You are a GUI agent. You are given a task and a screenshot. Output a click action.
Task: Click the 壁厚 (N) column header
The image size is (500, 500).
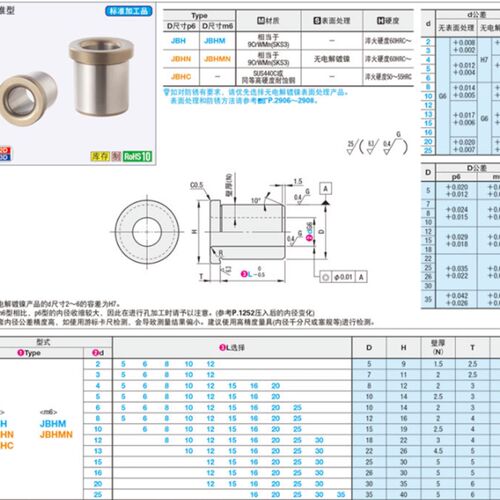pyautogui.click(x=438, y=347)
